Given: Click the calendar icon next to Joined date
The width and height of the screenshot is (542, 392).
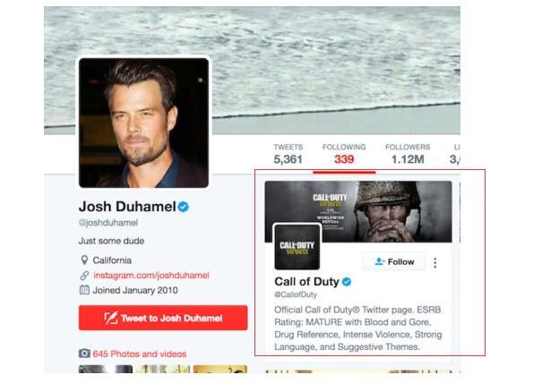Looking at the screenshot, I should pos(84,290).
